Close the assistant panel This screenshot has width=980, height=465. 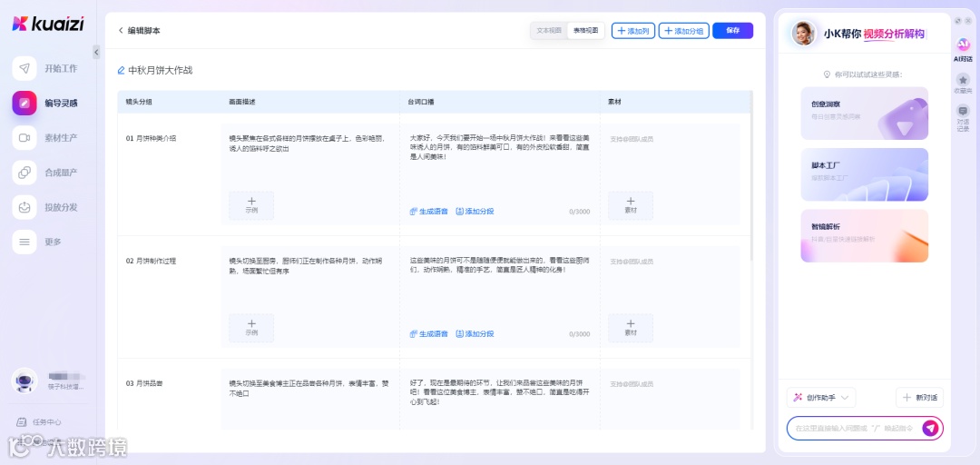pos(968,21)
